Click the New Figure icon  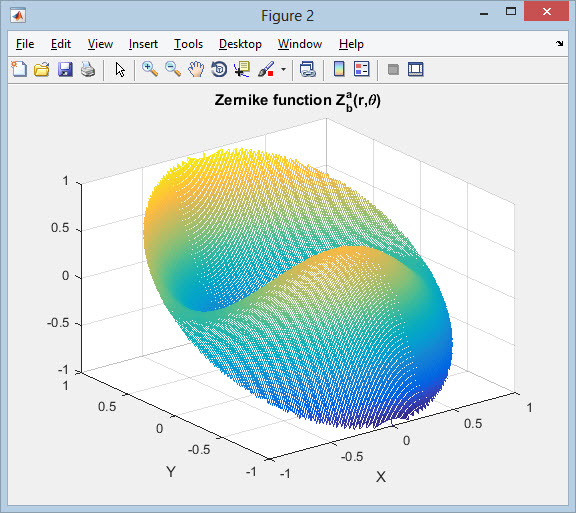pos(19,69)
